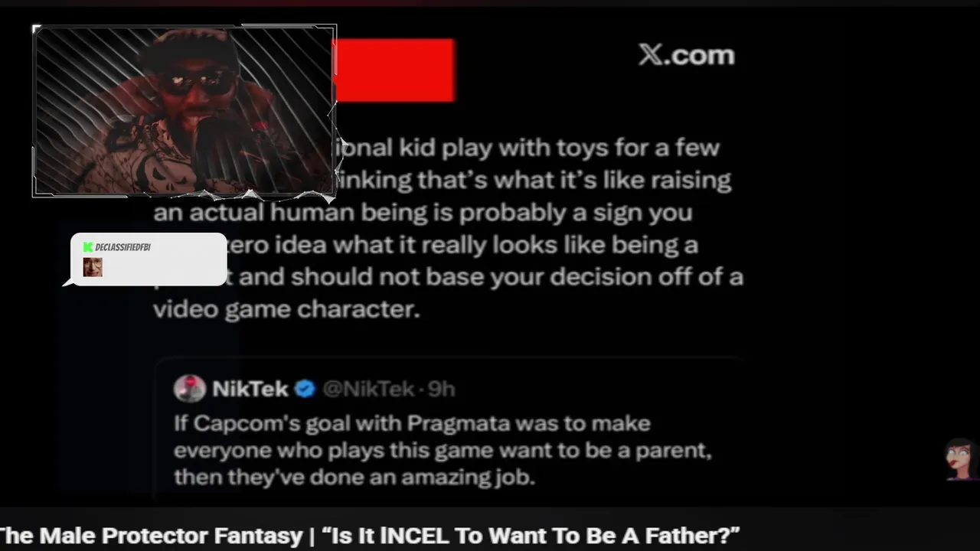
Task: Click the red progress strip along top edge
Action: [x=490, y=3]
